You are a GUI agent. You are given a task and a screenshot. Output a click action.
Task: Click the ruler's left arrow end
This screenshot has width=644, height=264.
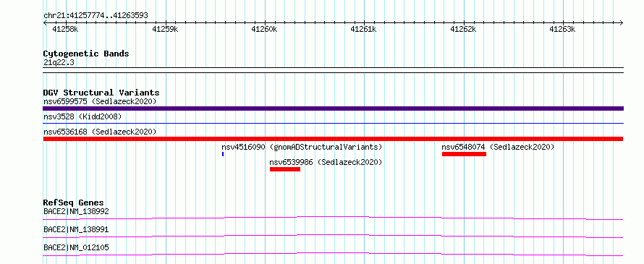45,22
